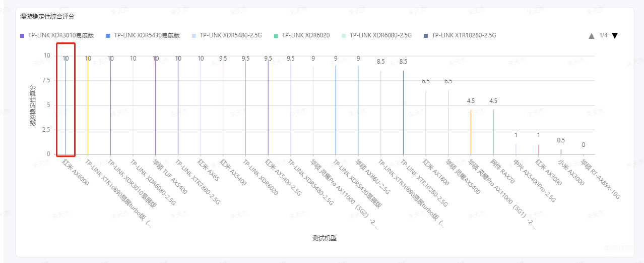Toggle TP-LINK XDR6020 legend series
Image resolution: width=644 pixels, height=263 pixels.
point(302,35)
